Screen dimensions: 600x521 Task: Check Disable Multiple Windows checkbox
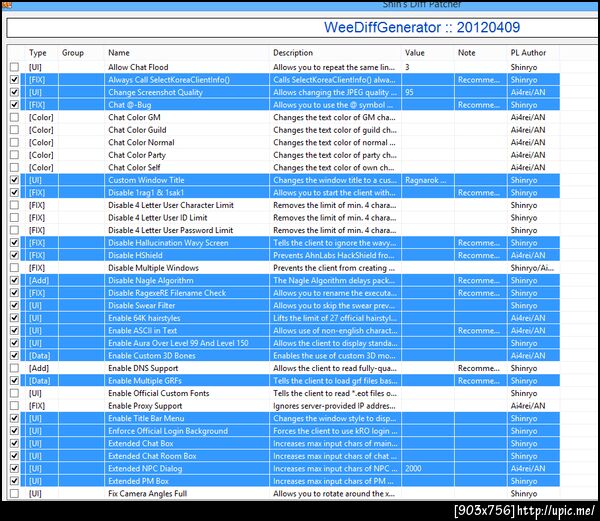14,268
